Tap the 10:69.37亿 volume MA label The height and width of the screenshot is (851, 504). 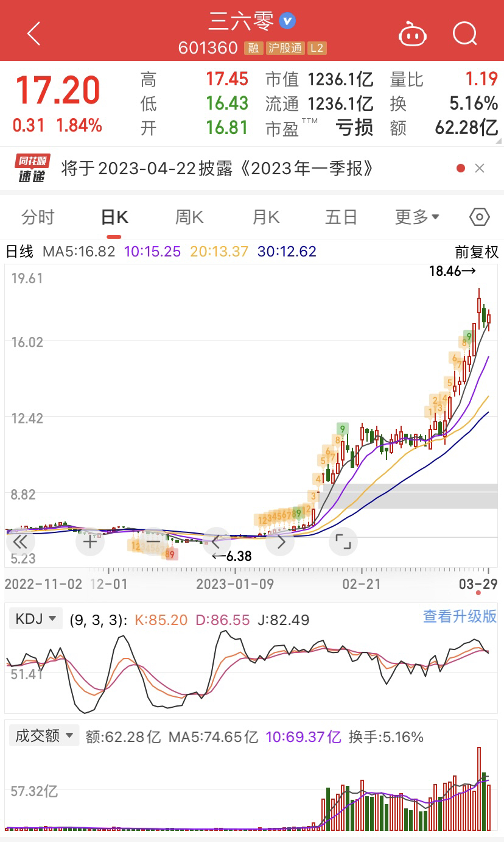(303, 736)
